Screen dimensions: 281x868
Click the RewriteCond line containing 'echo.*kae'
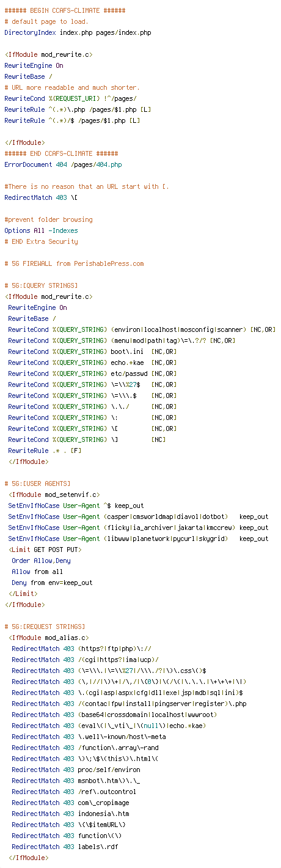tap(92, 362)
